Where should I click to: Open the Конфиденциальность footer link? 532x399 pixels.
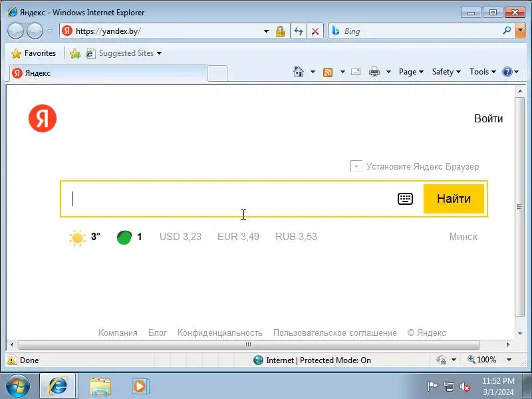pyautogui.click(x=220, y=333)
